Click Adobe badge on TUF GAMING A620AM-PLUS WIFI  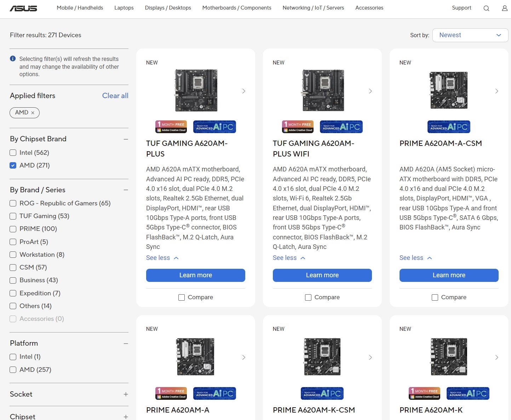point(298,127)
